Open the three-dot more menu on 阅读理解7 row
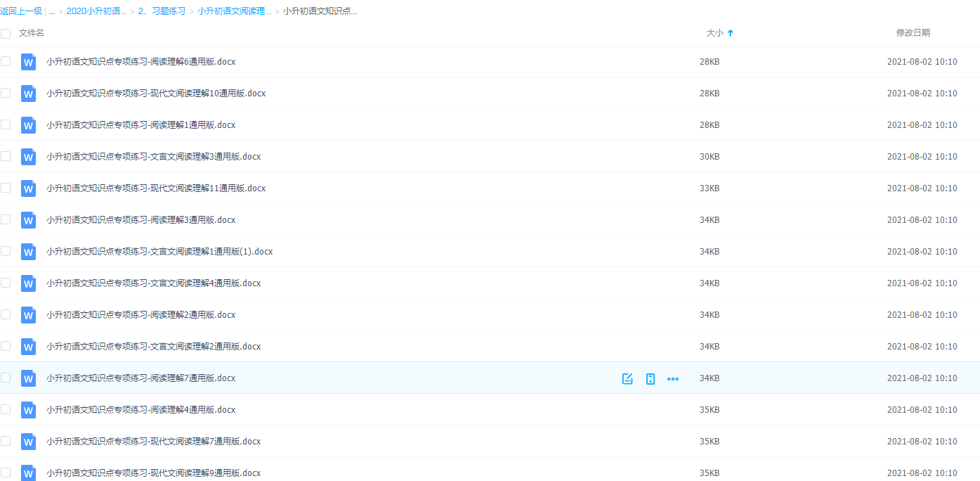980x481 pixels. [673, 379]
